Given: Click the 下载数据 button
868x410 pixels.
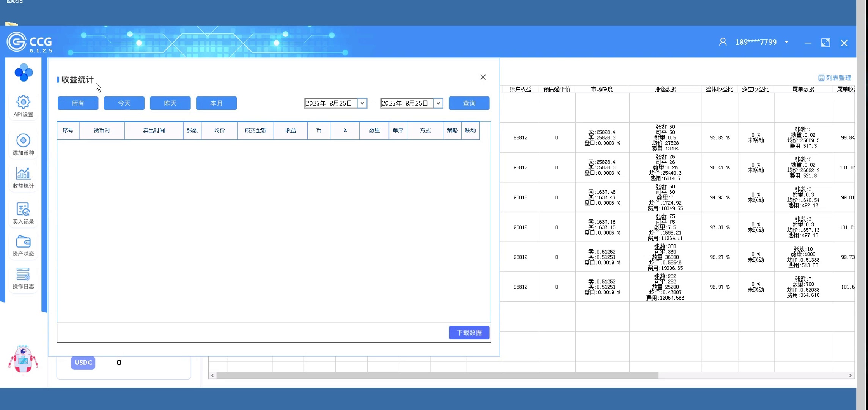Looking at the screenshot, I should point(469,333).
